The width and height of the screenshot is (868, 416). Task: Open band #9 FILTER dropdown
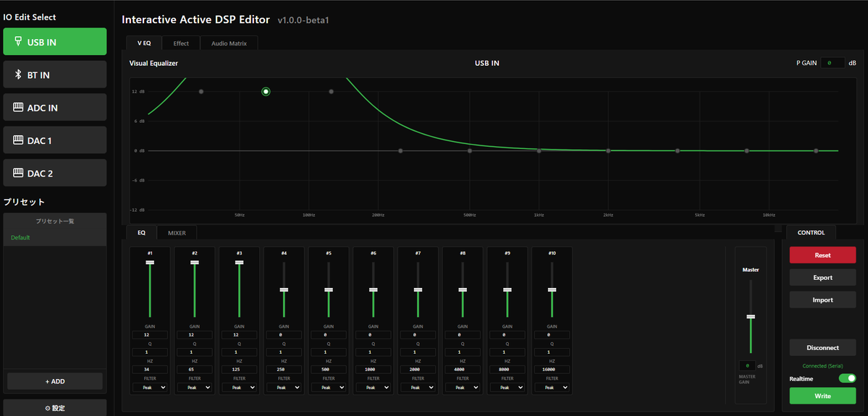(x=507, y=388)
